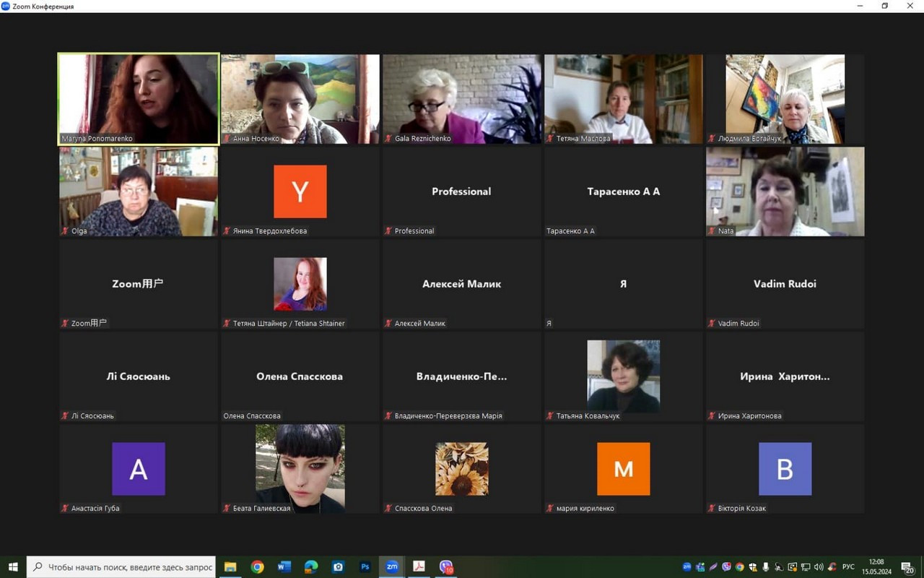Open the notification center with 20 notifications
This screenshot has height=578, width=924.
908,568
